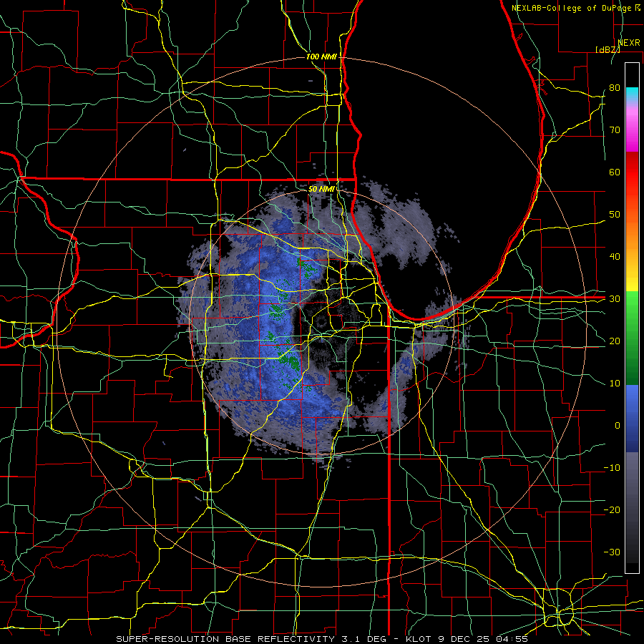Click the 20 value on dBZ scale
644x644 pixels.
pyautogui.click(x=615, y=341)
